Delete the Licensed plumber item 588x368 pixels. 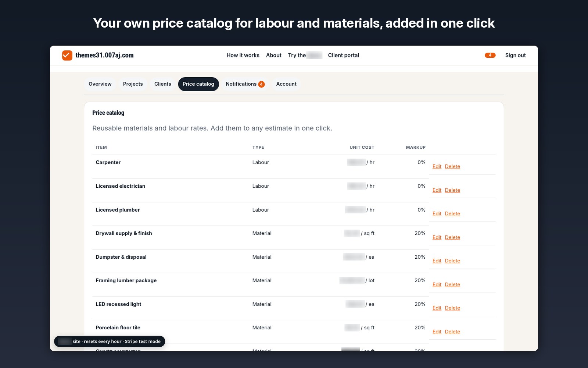[x=452, y=214]
